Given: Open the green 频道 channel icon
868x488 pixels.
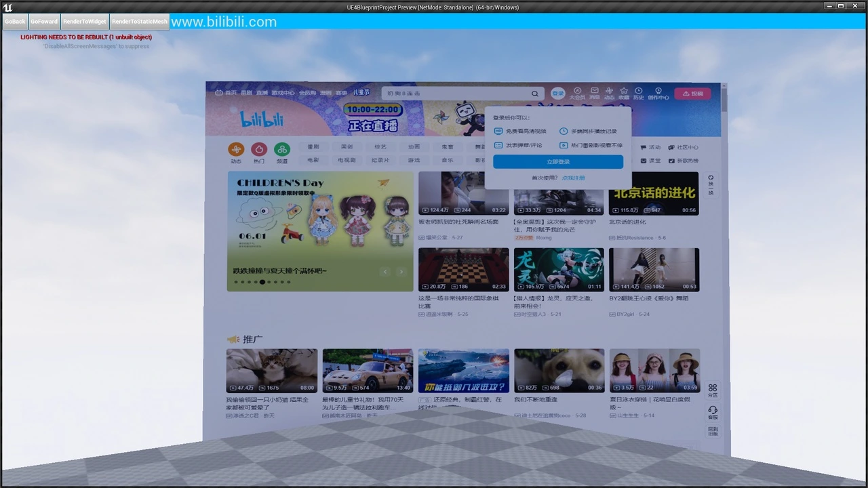Looking at the screenshot, I should tap(282, 150).
